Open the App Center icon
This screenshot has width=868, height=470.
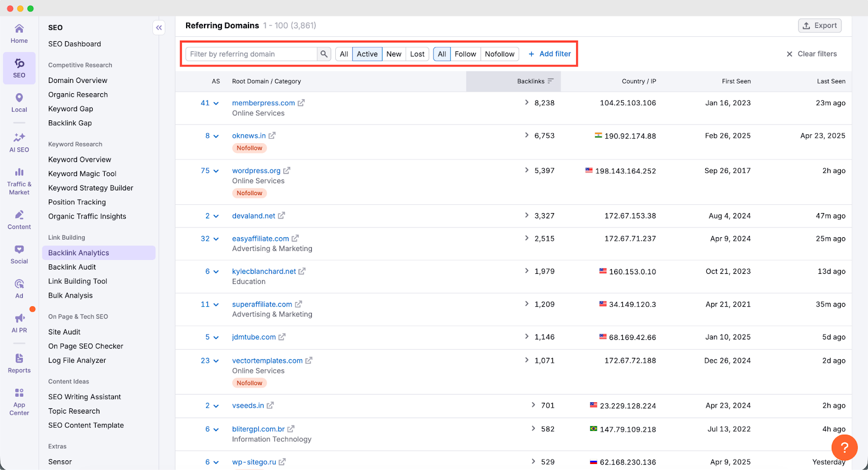[x=19, y=393]
